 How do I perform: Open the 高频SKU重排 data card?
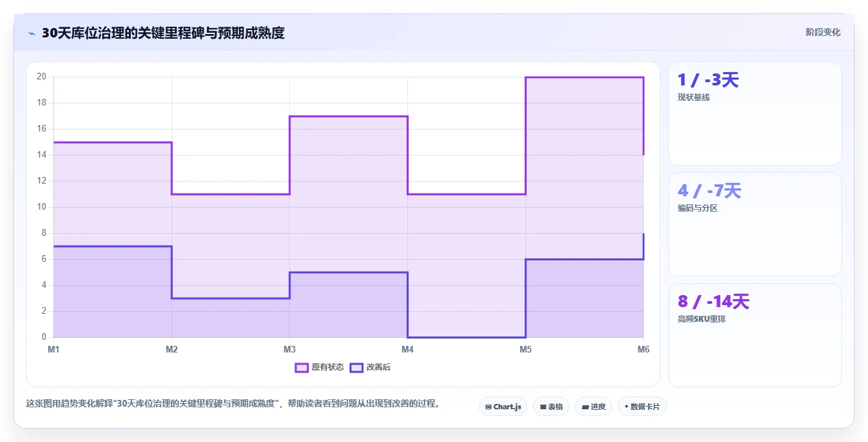[754, 335]
